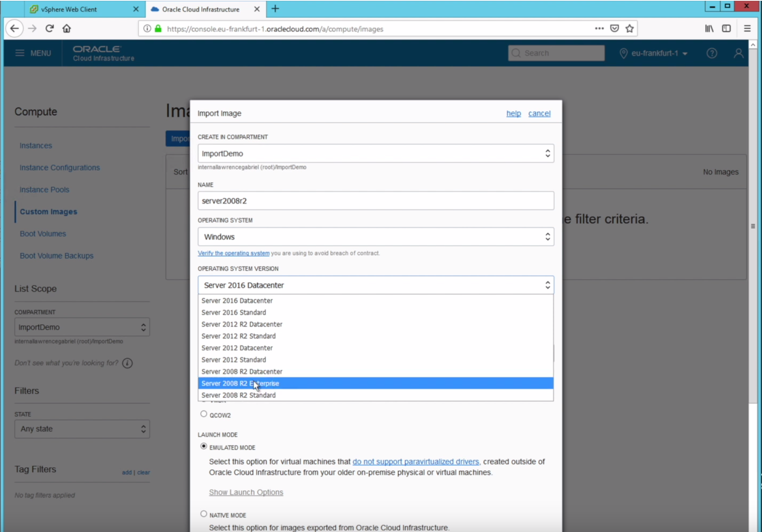Go to Instances in Compute sidebar
Viewport: 762px width, 532px height.
[x=36, y=145]
